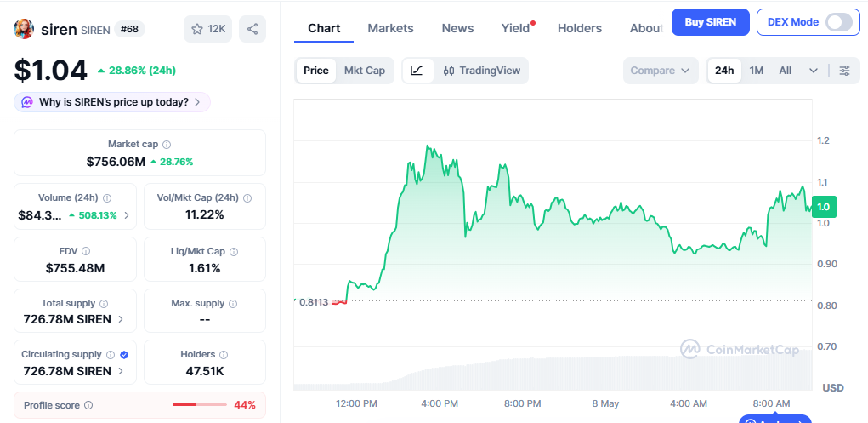Expand Volume (24h) details chevron
The image size is (868, 423).
(126, 215)
